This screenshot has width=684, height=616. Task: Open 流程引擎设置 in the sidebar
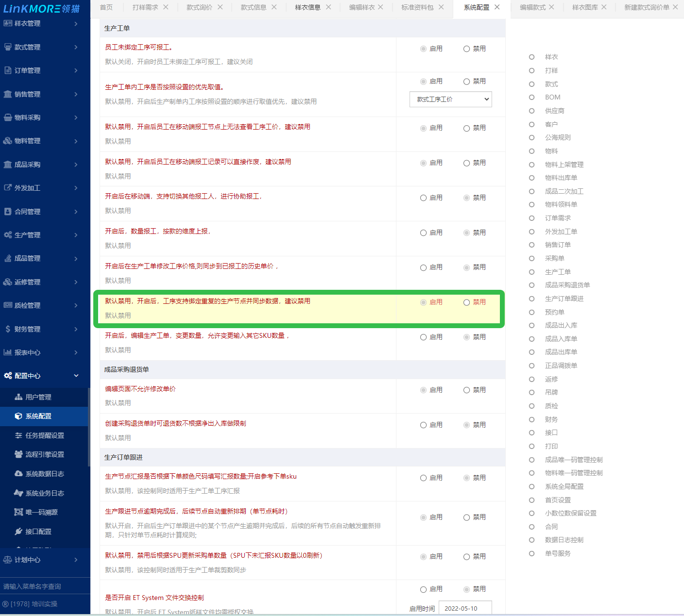pos(45,454)
